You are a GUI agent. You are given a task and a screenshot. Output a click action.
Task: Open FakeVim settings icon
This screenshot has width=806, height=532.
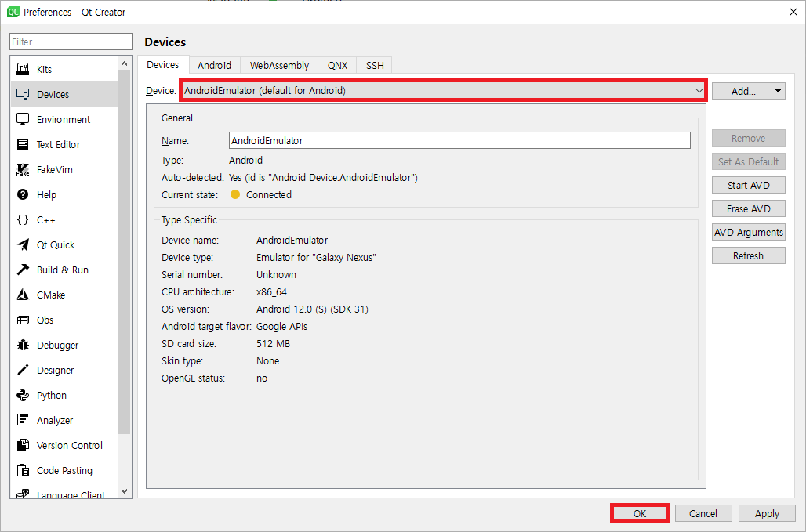click(23, 169)
